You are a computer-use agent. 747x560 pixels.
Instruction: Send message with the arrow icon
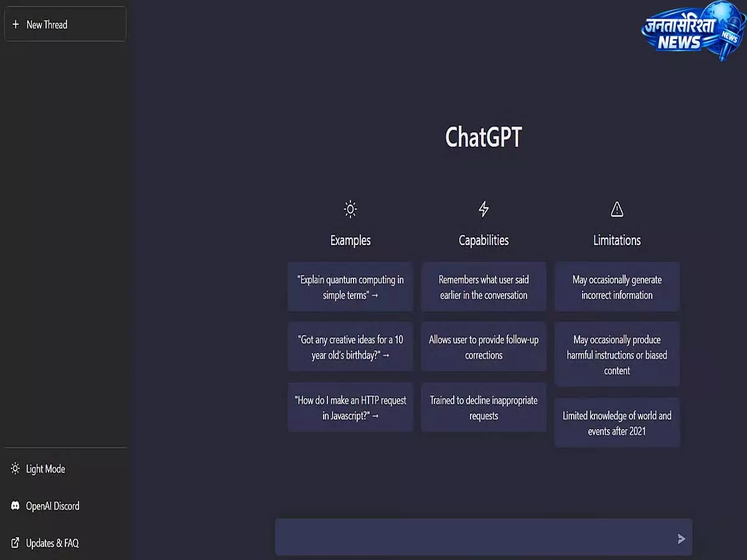(x=681, y=538)
